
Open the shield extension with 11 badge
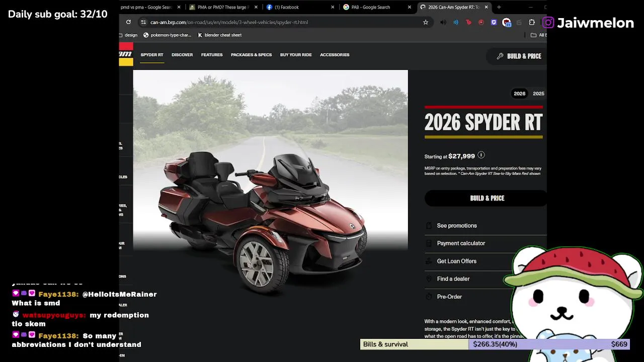coord(507,22)
